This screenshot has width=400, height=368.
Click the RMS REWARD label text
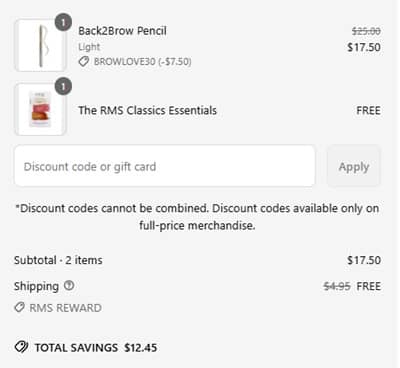pos(66,308)
